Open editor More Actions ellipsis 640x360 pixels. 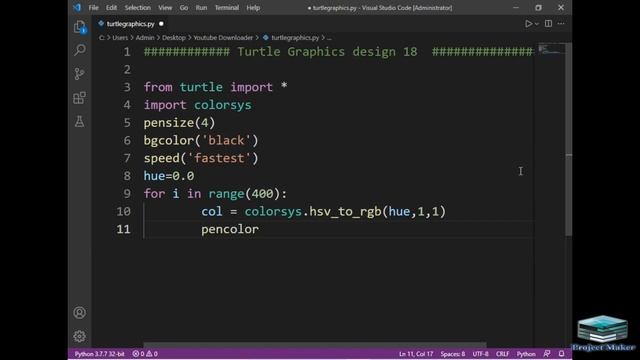pos(561,24)
